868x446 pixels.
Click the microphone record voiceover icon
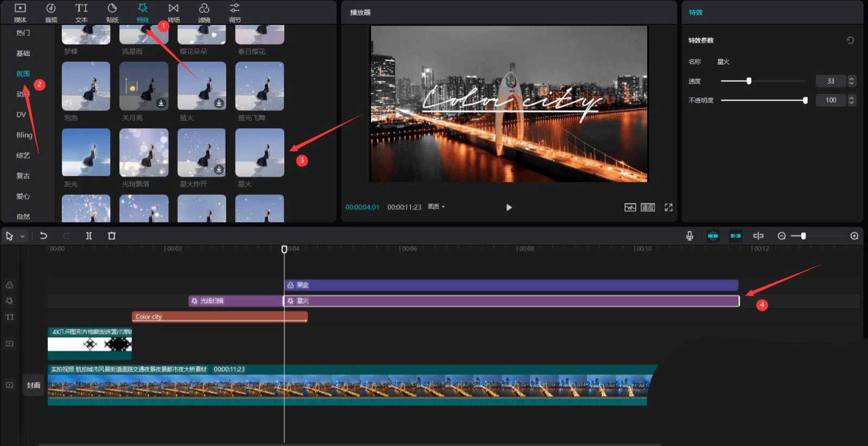click(690, 235)
